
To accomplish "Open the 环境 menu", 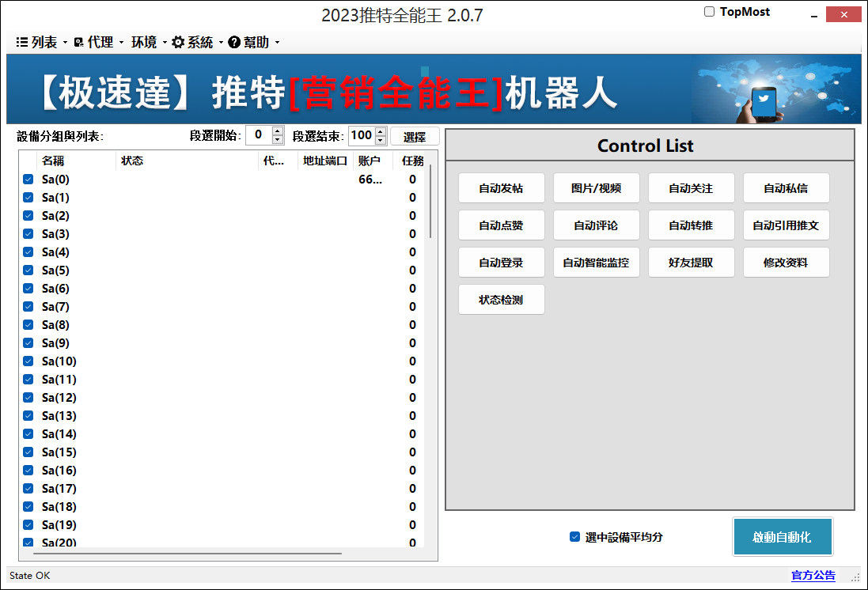I will (149, 42).
